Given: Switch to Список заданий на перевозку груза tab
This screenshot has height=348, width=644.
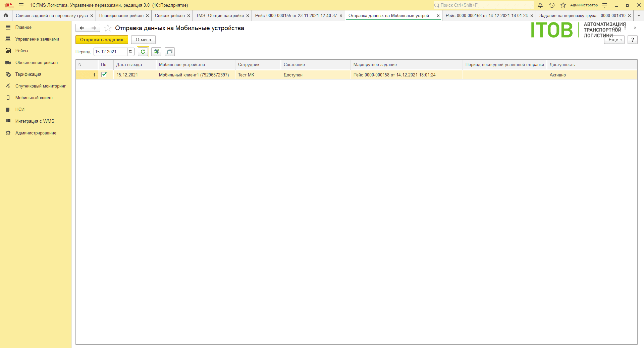Looking at the screenshot, I should [x=52, y=15].
